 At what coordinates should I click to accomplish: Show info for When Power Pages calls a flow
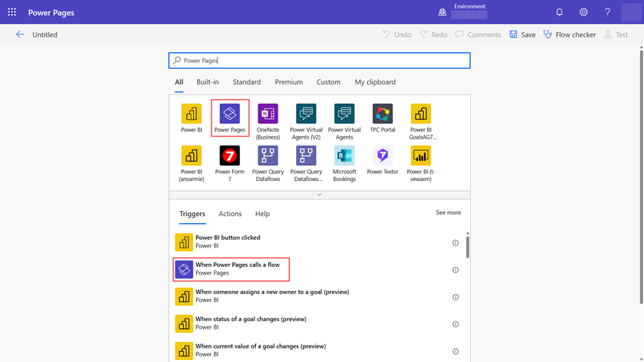(x=456, y=270)
